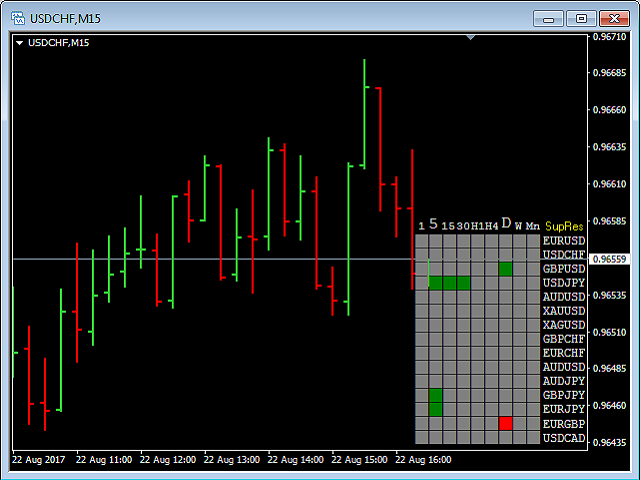
Task: Click the green EURJPY 5-minute cell
Action: click(x=436, y=409)
